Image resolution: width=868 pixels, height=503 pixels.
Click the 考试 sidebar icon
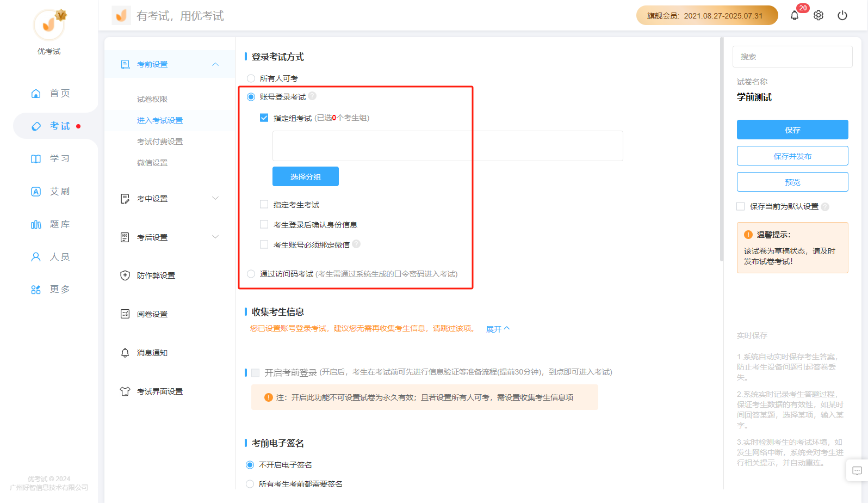36,126
